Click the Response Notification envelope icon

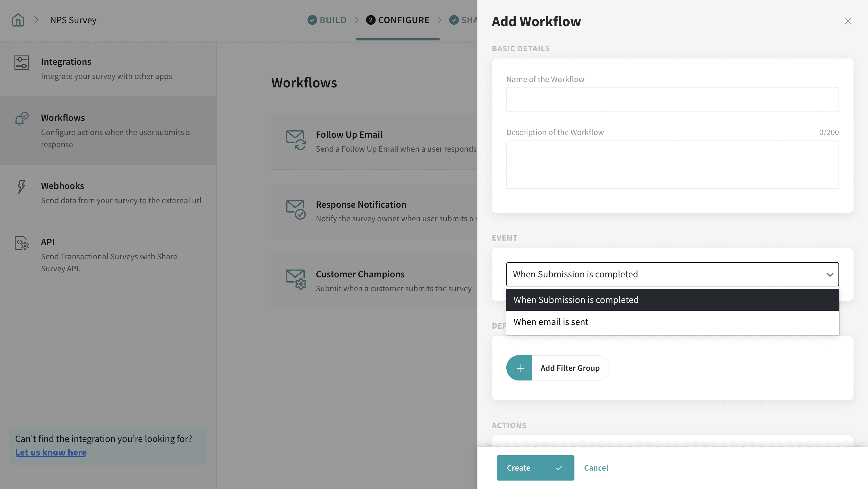(295, 210)
